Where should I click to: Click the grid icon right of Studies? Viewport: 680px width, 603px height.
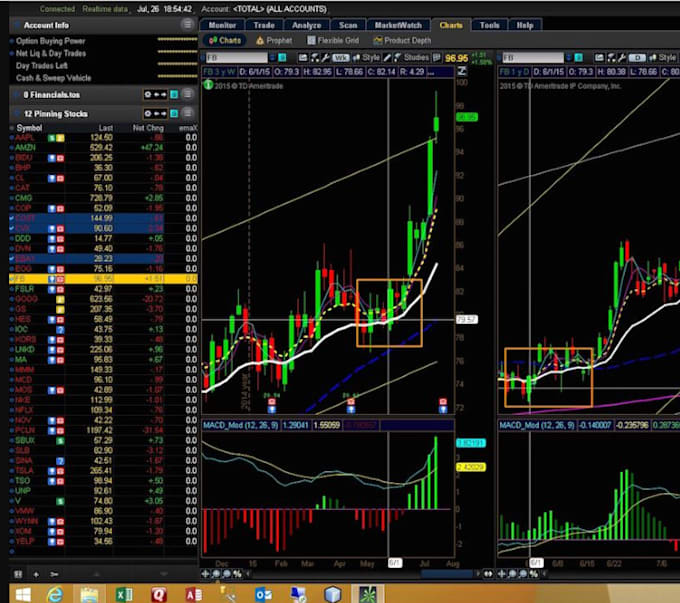[x=437, y=57]
